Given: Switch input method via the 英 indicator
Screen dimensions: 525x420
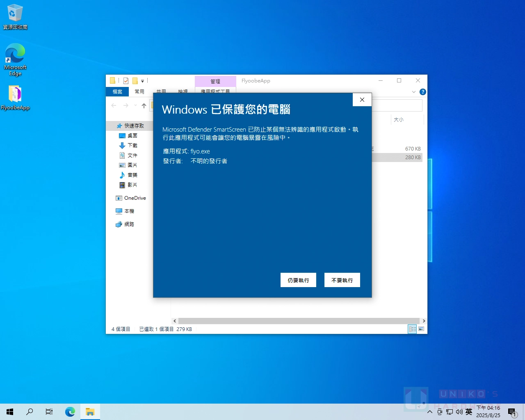Looking at the screenshot, I should (469, 412).
